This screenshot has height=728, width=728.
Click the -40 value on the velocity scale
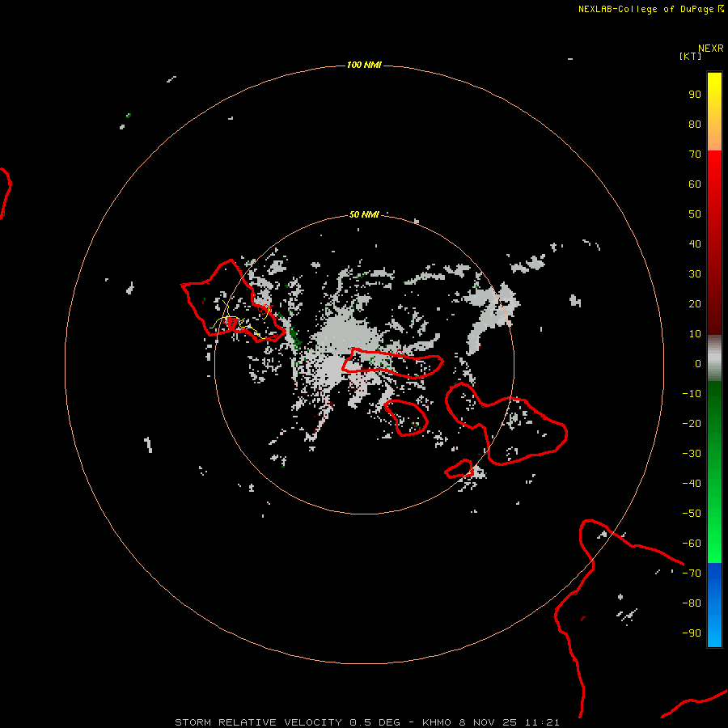[x=692, y=484]
